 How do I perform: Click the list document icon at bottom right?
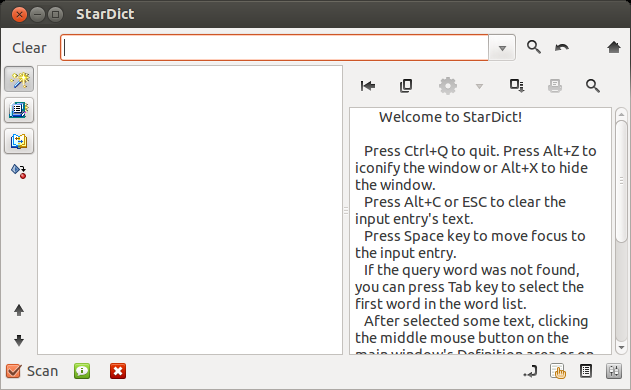pos(586,371)
